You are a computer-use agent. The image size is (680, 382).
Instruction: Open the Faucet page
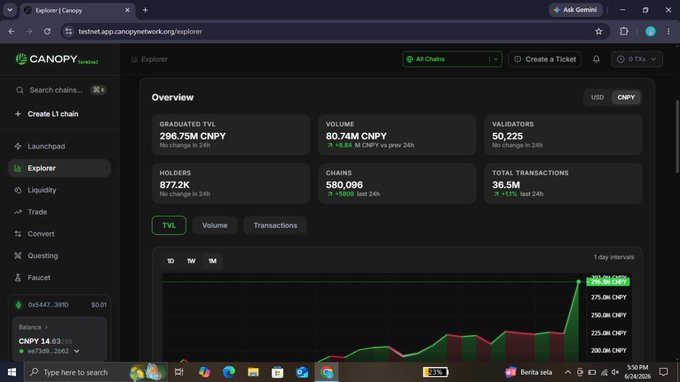click(x=59, y=278)
